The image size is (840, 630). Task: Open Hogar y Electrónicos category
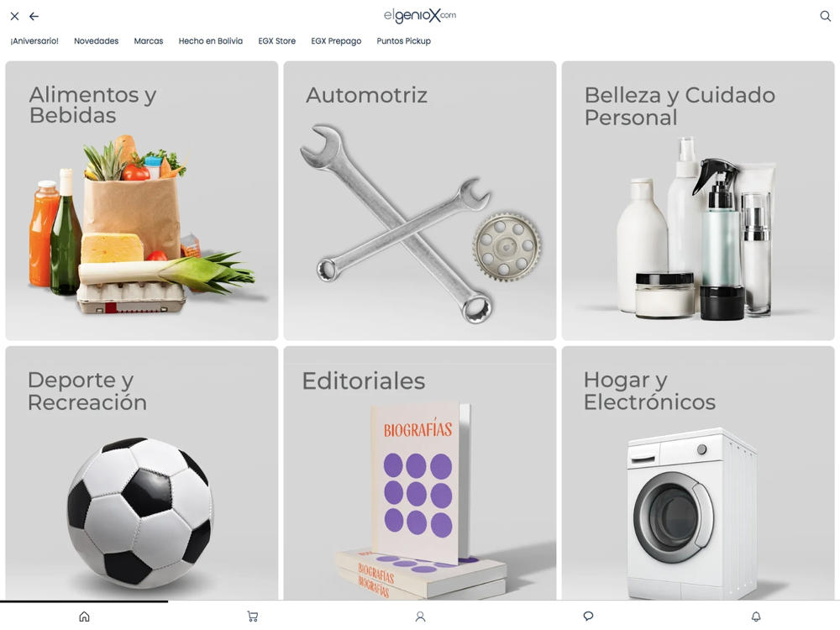[x=698, y=473]
